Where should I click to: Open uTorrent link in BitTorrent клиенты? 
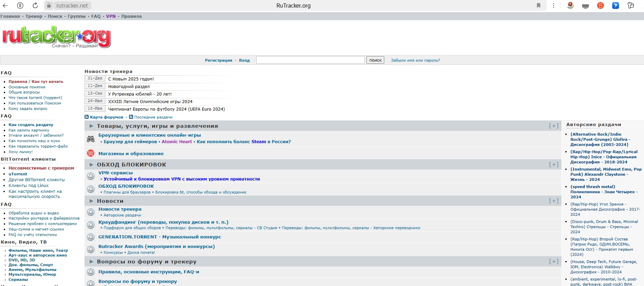[18, 174]
